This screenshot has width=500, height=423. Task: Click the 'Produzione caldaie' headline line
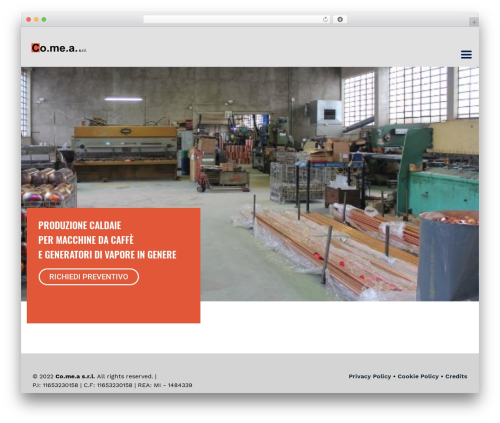pos(80,226)
